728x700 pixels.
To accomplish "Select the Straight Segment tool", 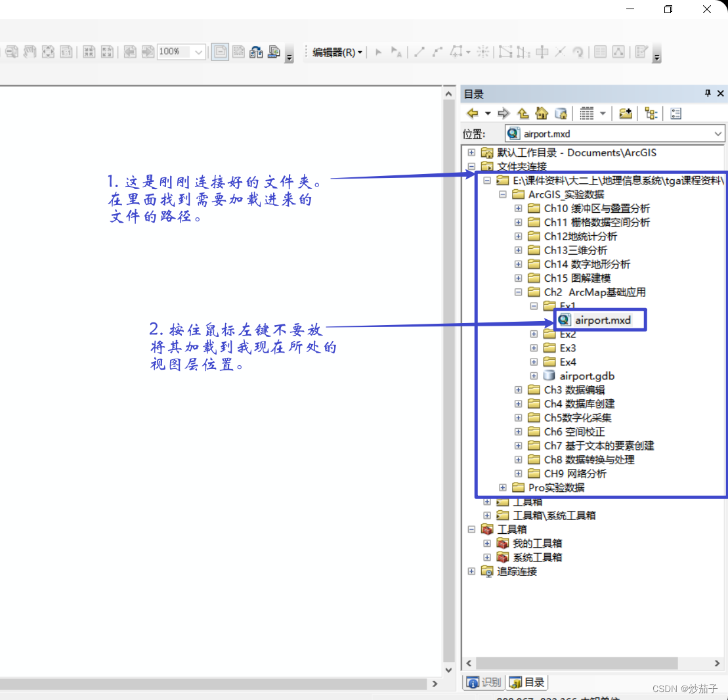I will click(x=419, y=52).
